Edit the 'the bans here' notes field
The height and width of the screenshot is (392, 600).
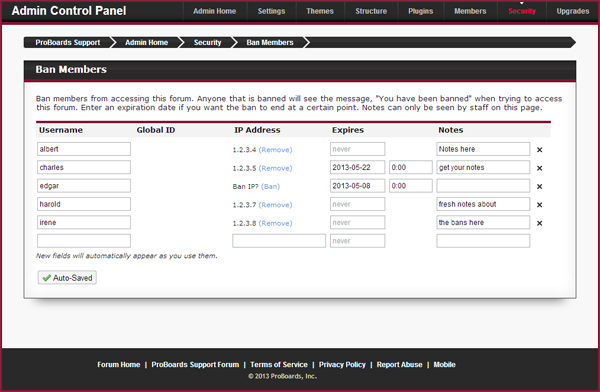[483, 222]
